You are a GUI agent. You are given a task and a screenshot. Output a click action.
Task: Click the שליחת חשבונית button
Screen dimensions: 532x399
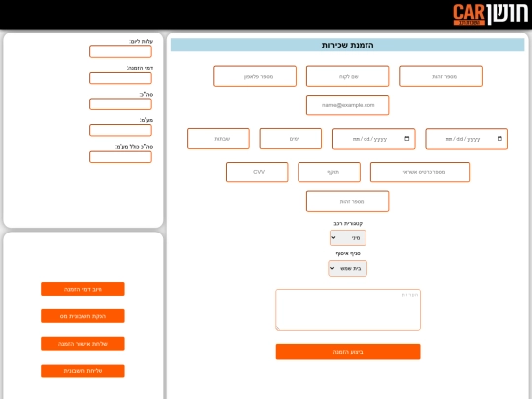(x=83, y=370)
